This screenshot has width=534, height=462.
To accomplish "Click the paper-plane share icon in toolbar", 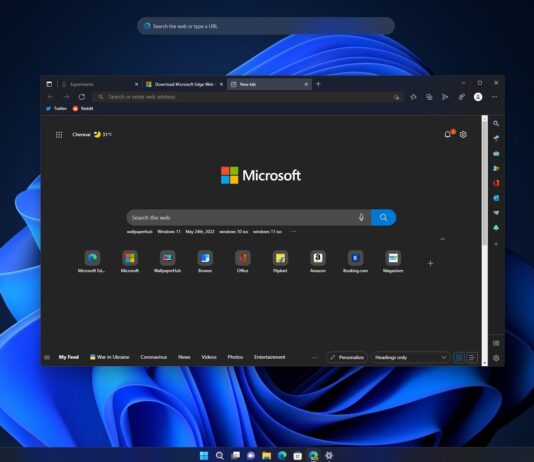I will (445, 97).
